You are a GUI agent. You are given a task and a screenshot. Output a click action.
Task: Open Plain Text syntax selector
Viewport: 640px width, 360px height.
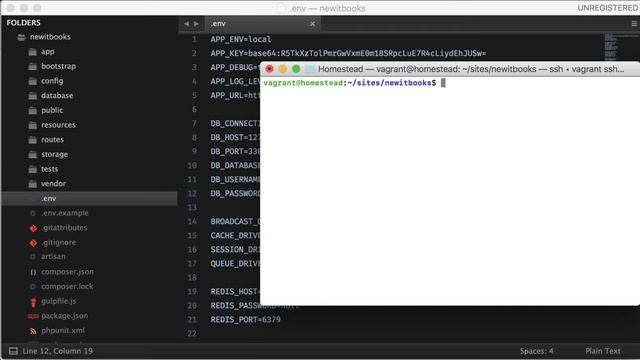pyautogui.click(x=603, y=351)
